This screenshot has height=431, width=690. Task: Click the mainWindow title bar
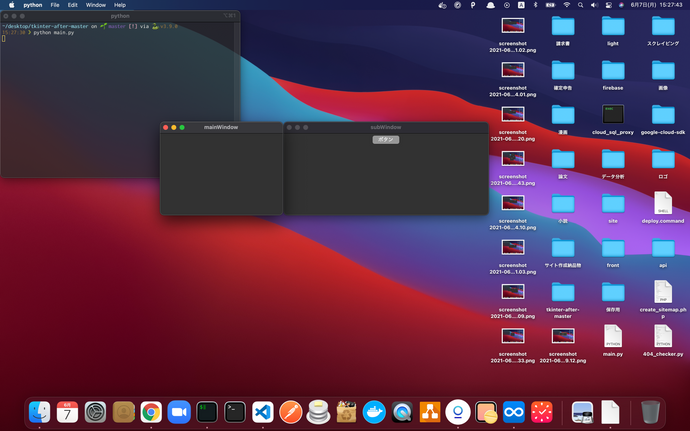[x=221, y=127]
